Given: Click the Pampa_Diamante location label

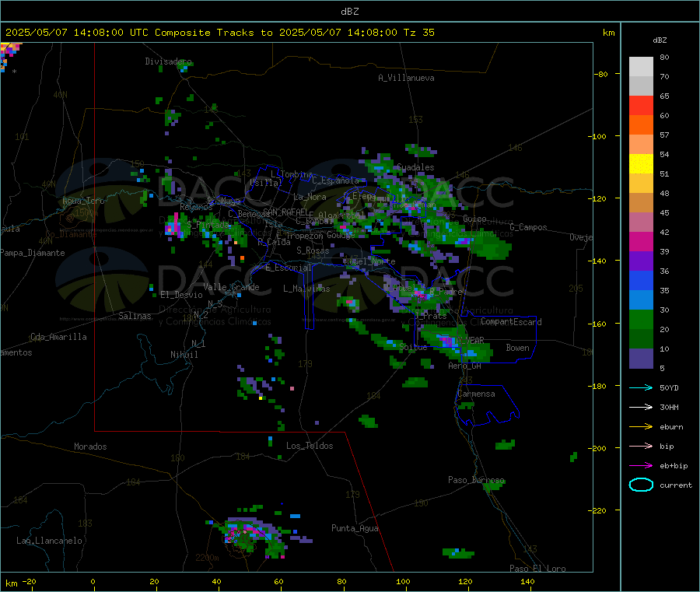Looking at the screenshot, I should [33, 253].
